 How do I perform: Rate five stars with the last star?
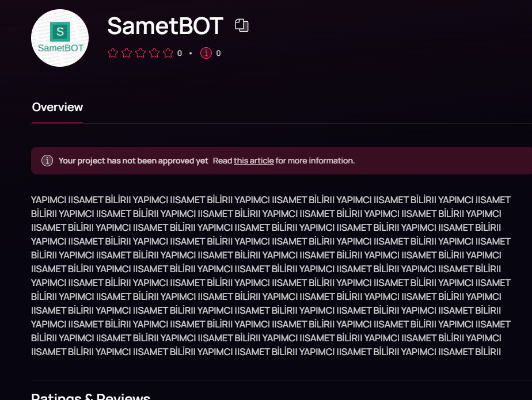pos(168,53)
